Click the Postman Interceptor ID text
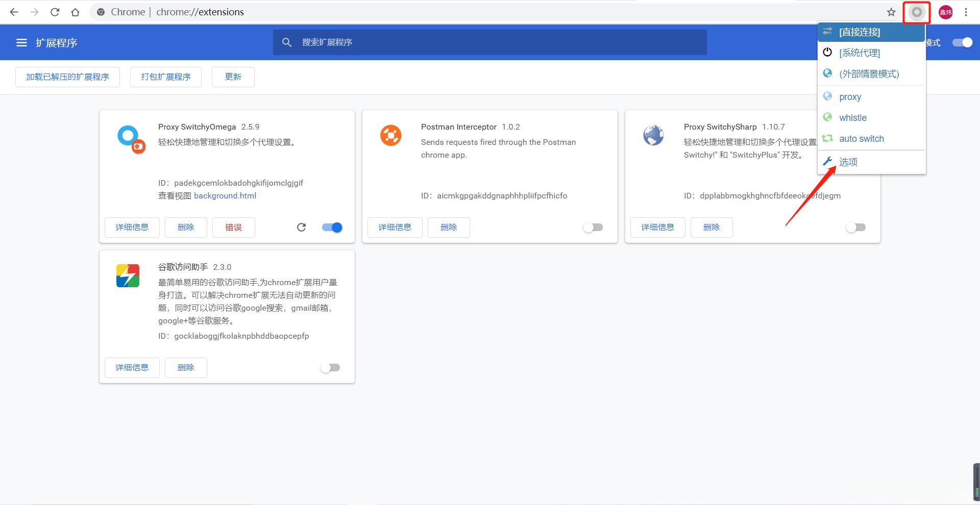 [x=494, y=196]
